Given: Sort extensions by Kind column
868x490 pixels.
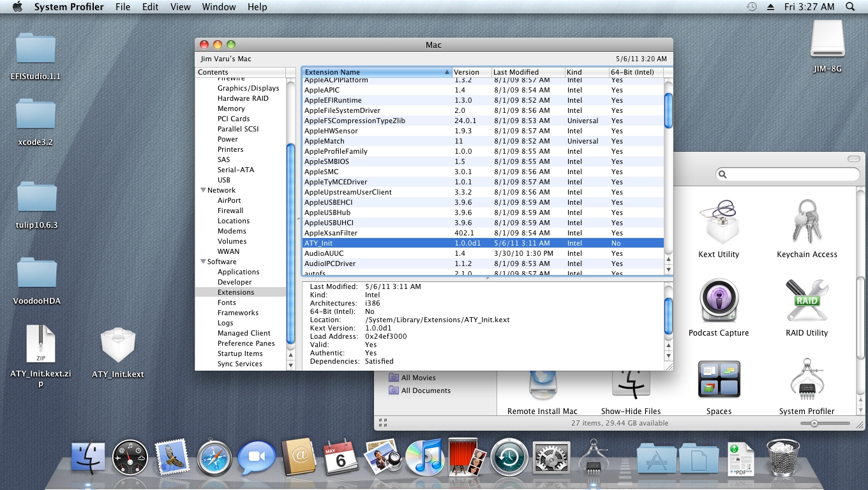Looking at the screenshot, I should 587,72.
